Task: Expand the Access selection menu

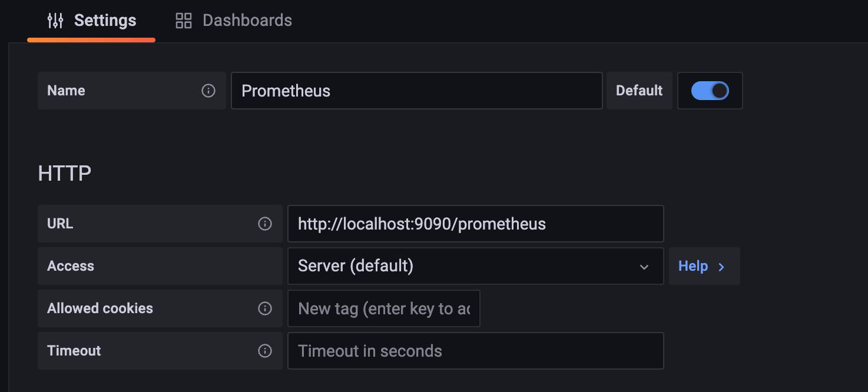Action: pyautogui.click(x=476, y=266)
